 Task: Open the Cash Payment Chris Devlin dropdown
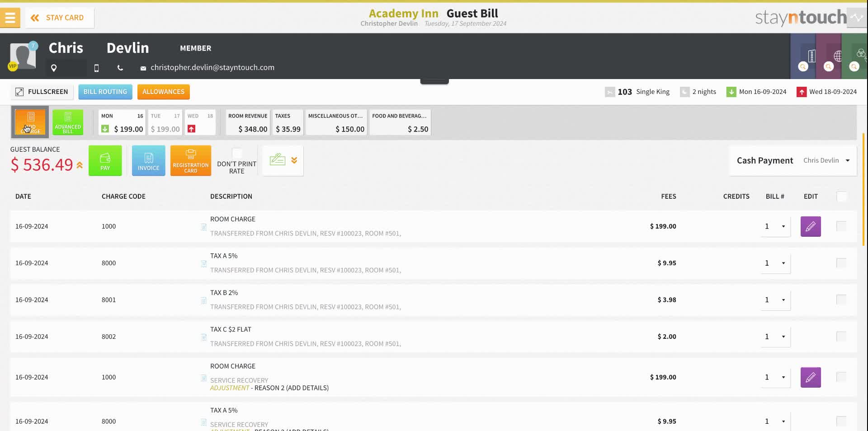point(793,160)
